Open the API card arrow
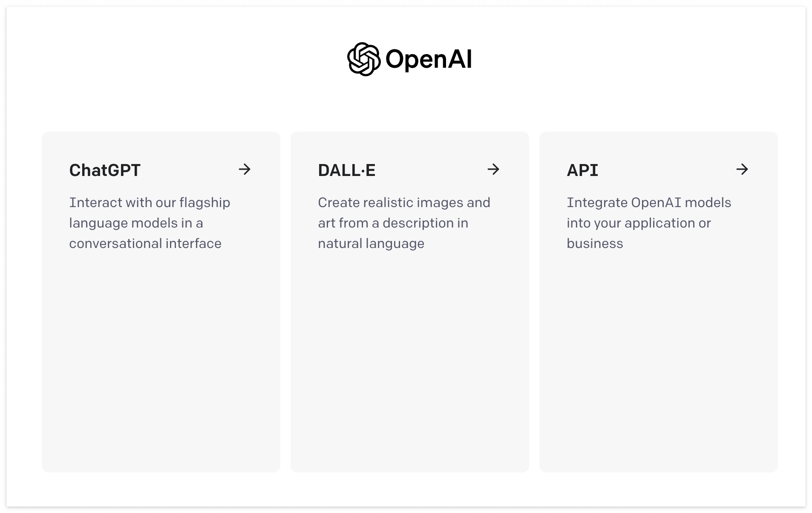812x513 pixels. (742, 170)
